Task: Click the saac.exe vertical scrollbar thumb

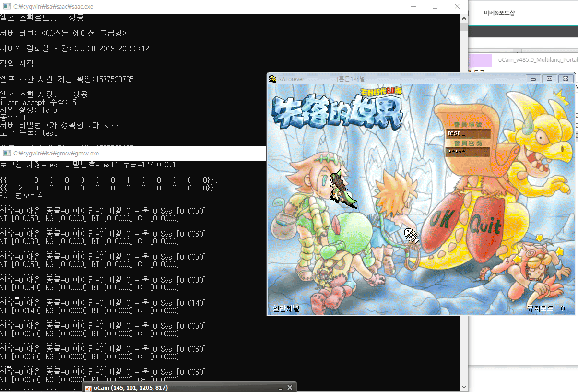Action: point(464,27)
